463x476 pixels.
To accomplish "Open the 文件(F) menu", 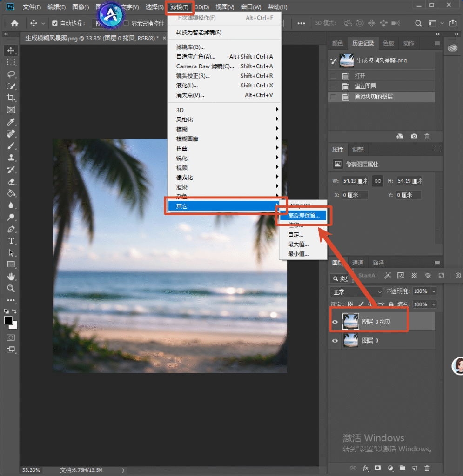I will [x=32, y=7].
